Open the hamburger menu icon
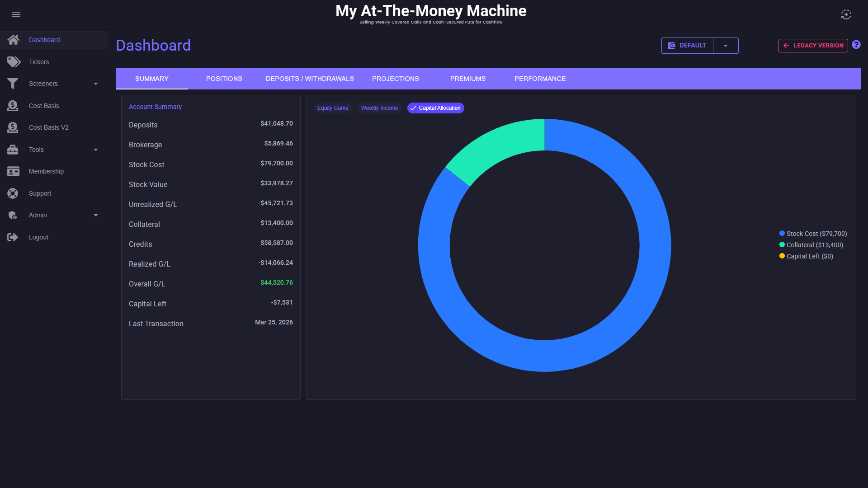The image size is (868, 488). pyautogui.click(x=16, y=14)
